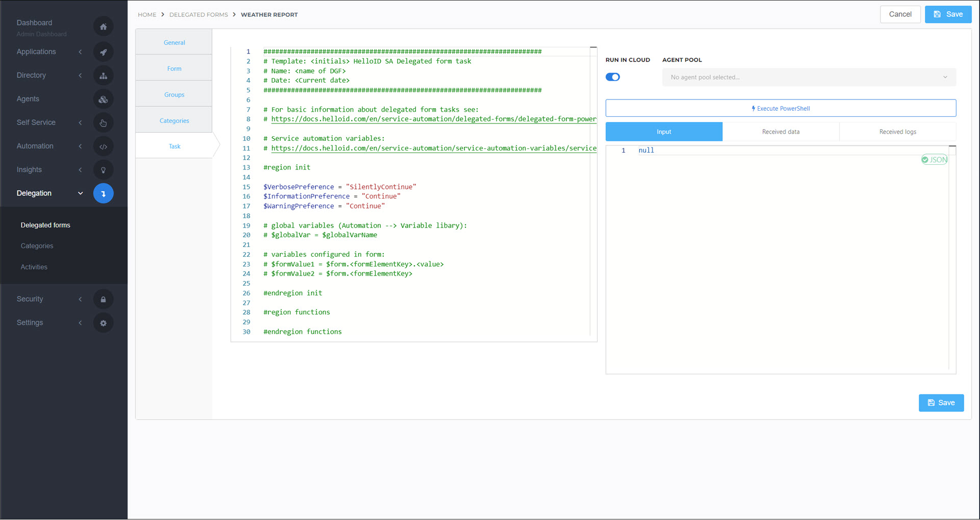This screenshot has height=520, width=980.
Task: Click the bottom Save button
Action: pos(941,403)
